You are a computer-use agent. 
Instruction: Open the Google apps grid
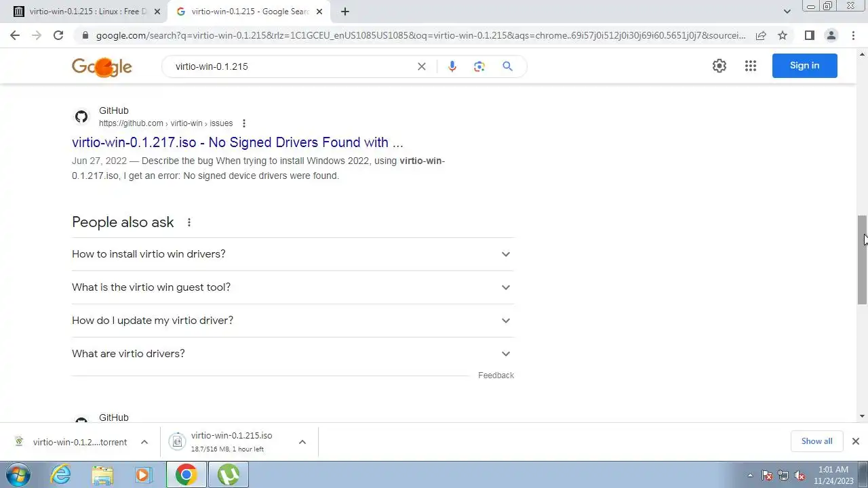pyautogui.click(x=750, y=66)
